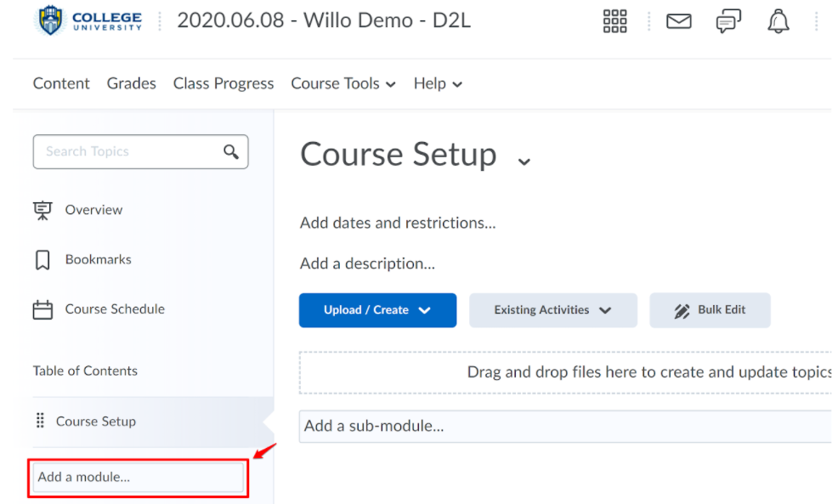The width and height of the screenshot is (832, 504).
Task: Open the Existing Activities dropdown
Action: click(x=553, y=310)
